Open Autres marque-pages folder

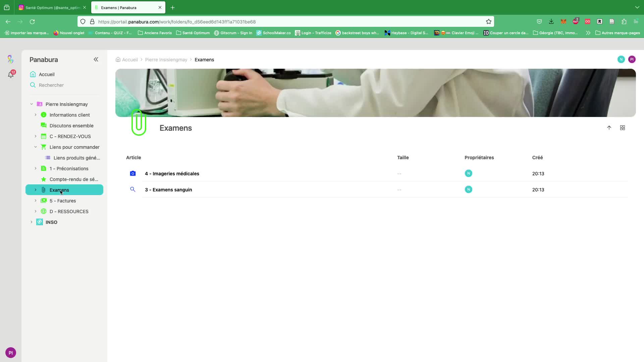coord(618,33)
